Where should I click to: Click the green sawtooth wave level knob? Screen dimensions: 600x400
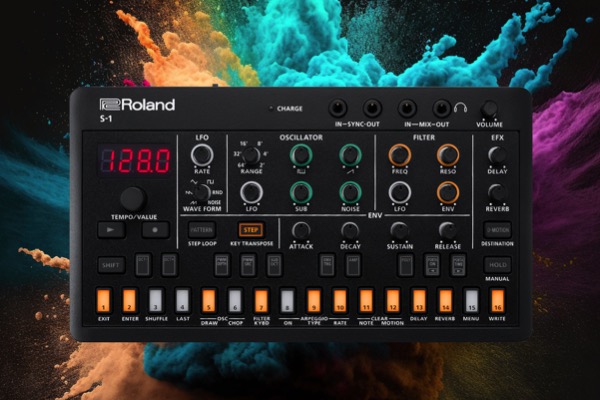350,155
